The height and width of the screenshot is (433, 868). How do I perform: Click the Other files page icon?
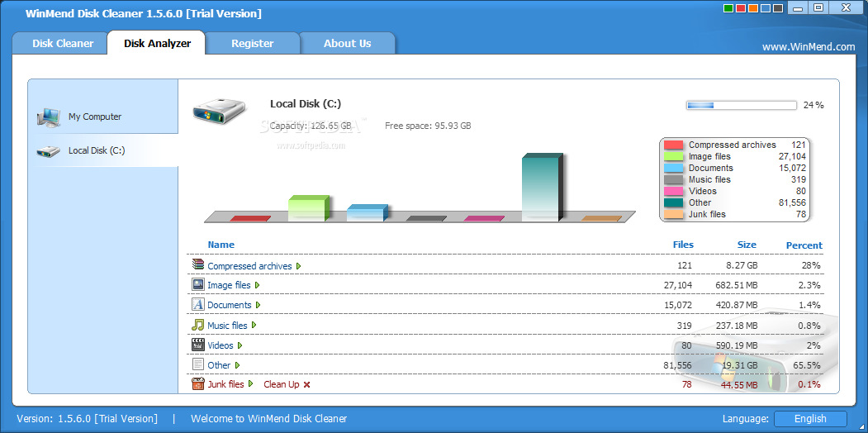point(198,364)
